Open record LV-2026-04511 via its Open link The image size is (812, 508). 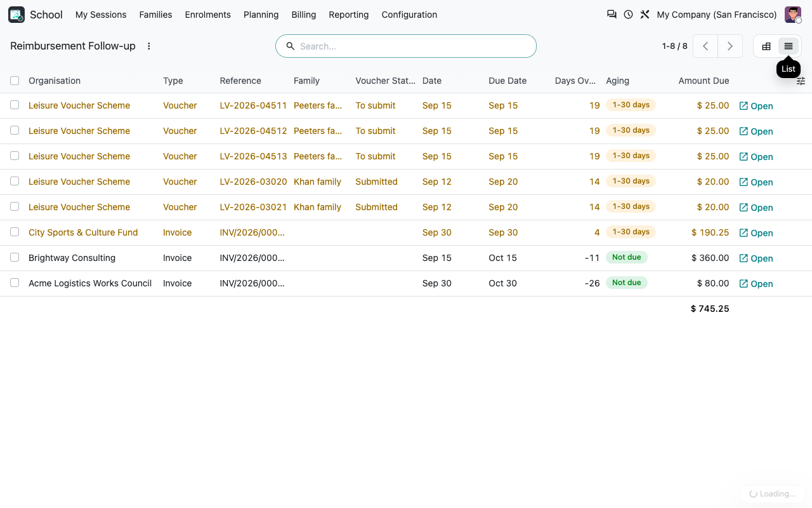coord(756,106)
